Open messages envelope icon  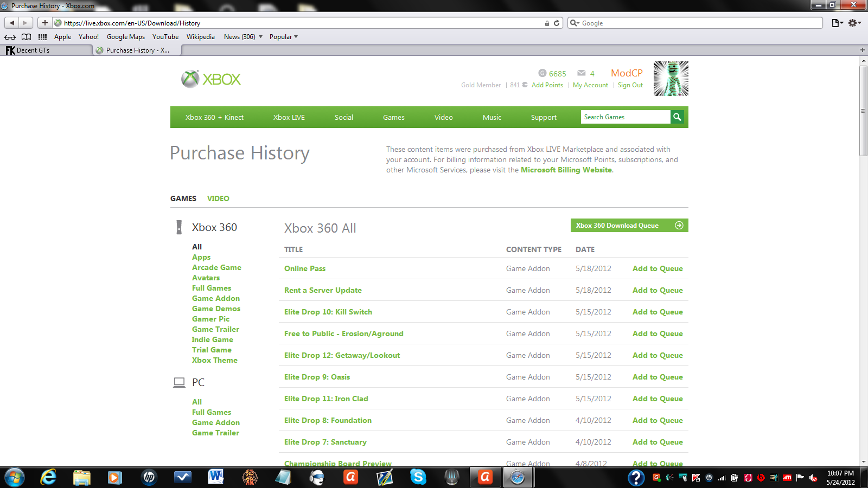[582, 73]
